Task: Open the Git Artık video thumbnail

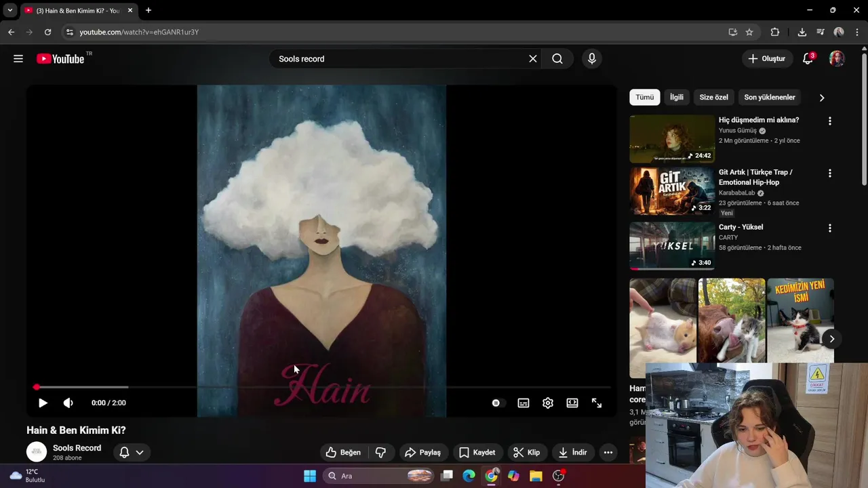Action: click(x=672, y=191)
